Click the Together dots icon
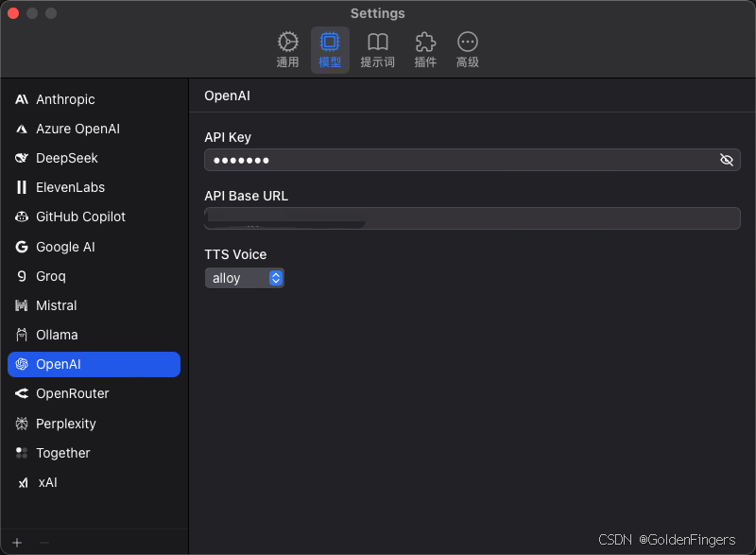Screen dimensions: 756x555 click(x=22, y=453)
